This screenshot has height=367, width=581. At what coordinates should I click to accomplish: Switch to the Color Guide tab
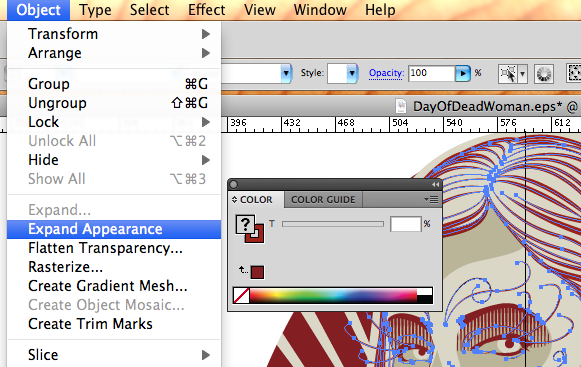pyautogui.click(x=323, y=200)
